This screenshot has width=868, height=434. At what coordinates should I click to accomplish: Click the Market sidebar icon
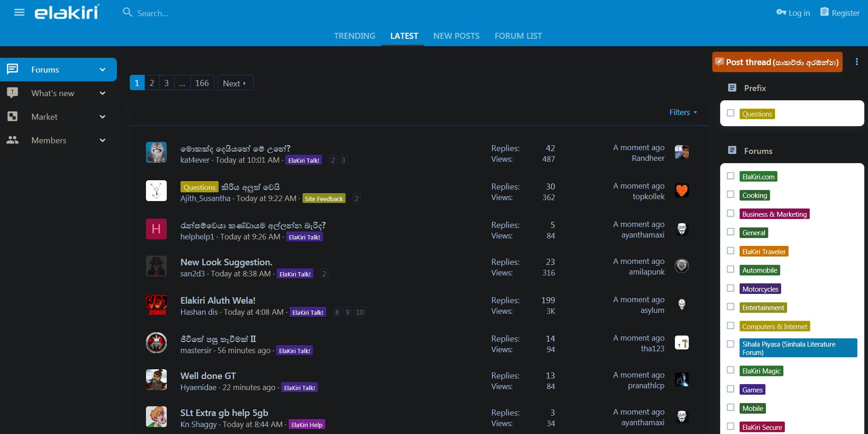[x=12, y=116]
